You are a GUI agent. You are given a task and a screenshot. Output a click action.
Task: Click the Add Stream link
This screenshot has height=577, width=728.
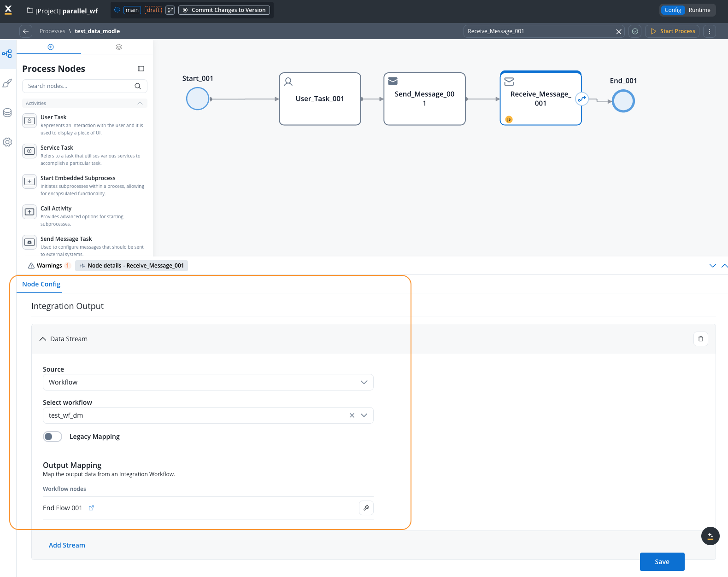67,545
